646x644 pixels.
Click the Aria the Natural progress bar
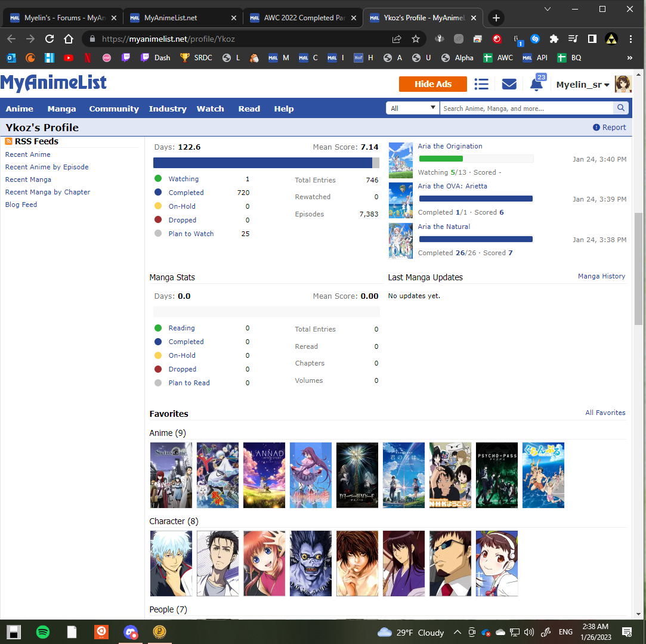coord(476,239)
